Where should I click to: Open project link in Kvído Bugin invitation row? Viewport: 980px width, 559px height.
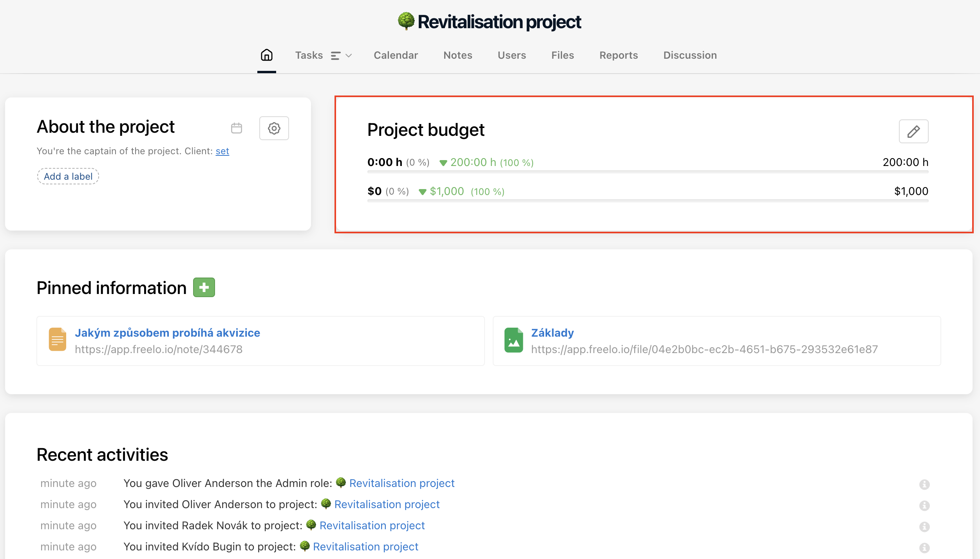point(365,547)
